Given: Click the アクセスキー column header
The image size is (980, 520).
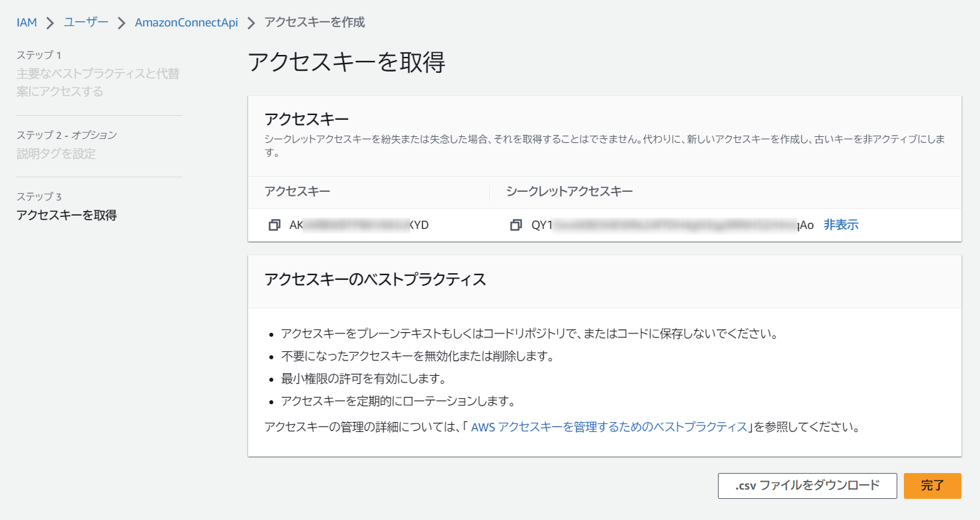Looking at the screenshot, I should [x=297, y=192].
